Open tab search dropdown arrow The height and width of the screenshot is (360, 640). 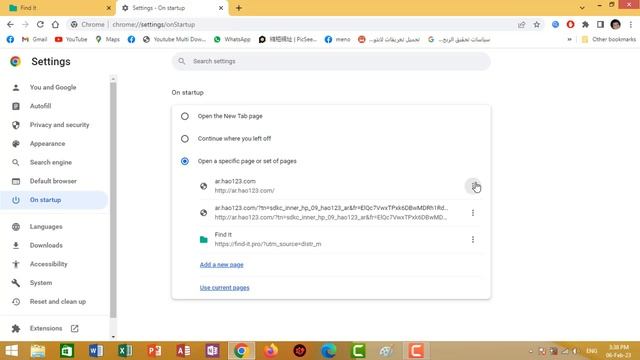(x=582, y=8)
